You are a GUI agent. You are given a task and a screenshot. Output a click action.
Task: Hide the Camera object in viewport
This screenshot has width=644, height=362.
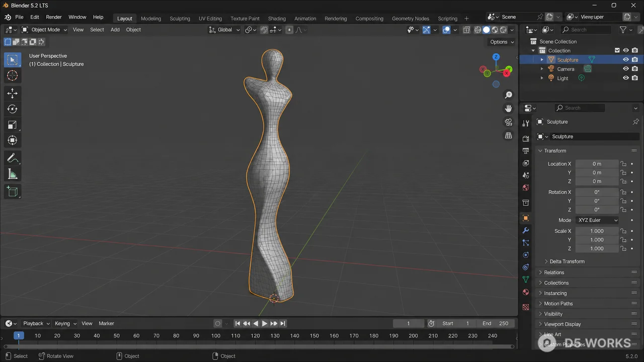click(626, 69)
